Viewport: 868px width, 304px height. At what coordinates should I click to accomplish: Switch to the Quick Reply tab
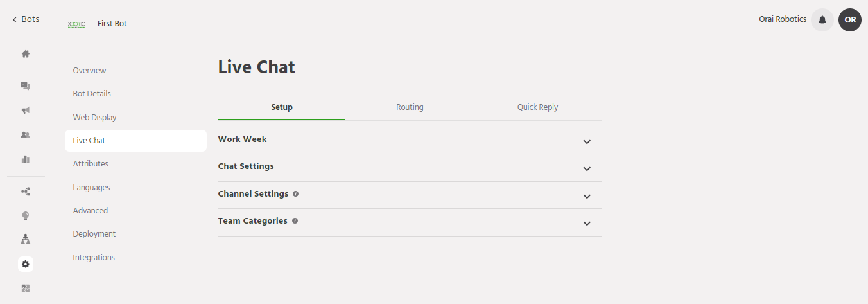tap(537, 107)
